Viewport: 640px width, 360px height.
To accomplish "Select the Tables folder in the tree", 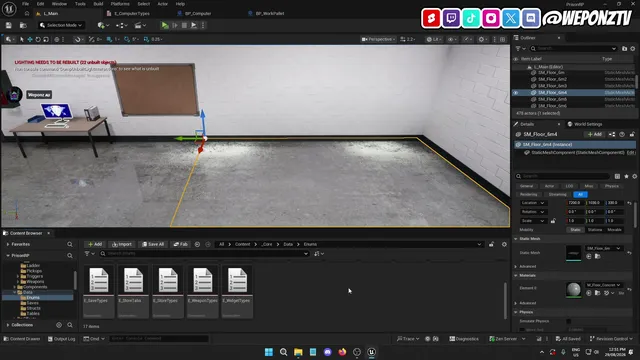I will [x=33, y=313].
